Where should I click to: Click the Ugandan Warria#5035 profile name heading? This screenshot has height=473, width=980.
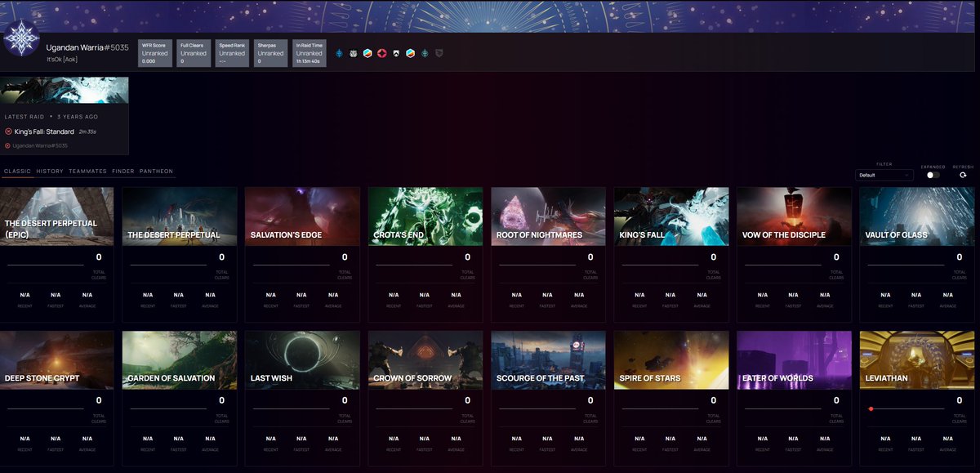tap(87, 48)
